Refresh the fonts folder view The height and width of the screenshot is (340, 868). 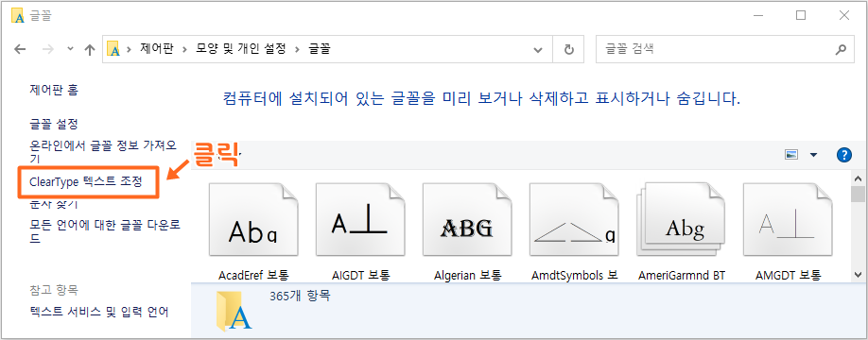point(568,49)
